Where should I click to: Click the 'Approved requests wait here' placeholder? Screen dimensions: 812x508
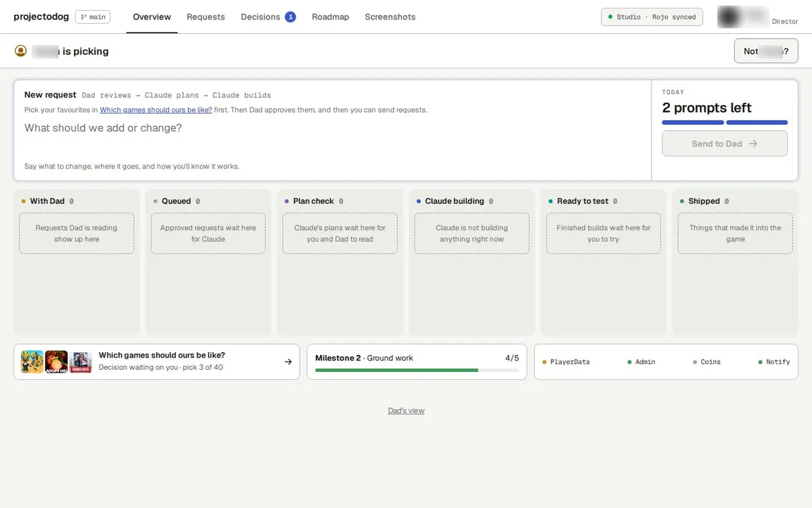(208, 234)
